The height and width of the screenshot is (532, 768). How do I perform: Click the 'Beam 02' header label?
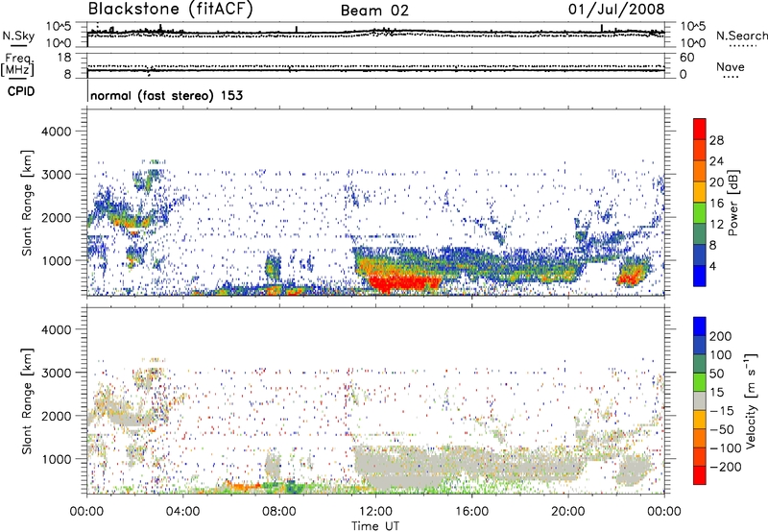tap(374, 11)
